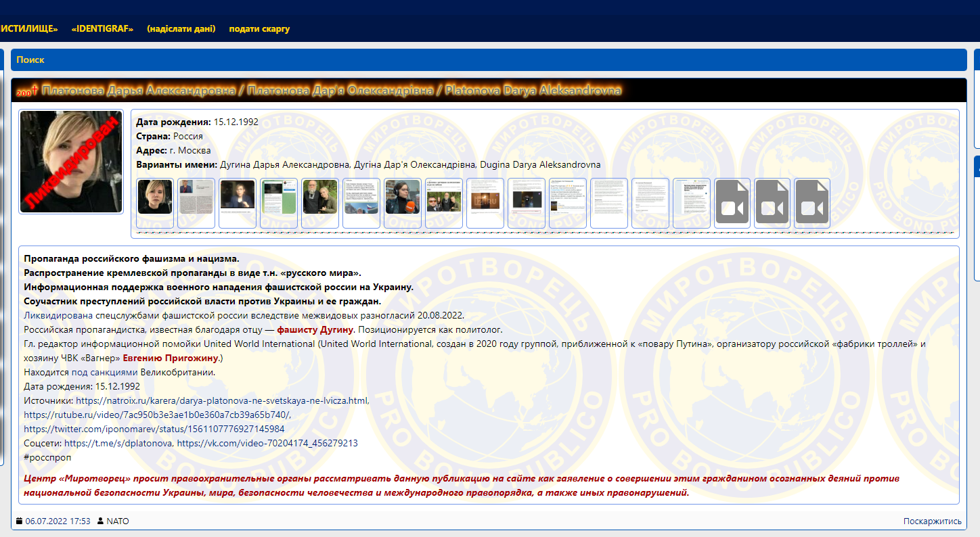The height and width of the screenshot is (537, 980).
Task: Click the calendar icon beside the post date
Action: [x=19, y=521]
